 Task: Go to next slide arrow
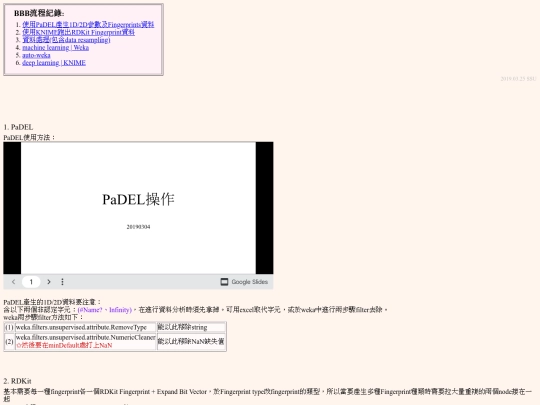tap(49, 282)
